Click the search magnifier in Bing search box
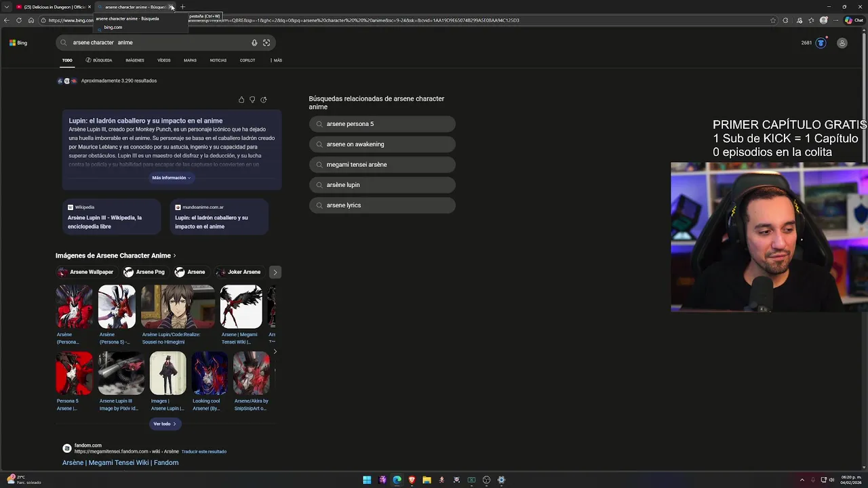Screen dimensions: 868x488 point(64,43)
